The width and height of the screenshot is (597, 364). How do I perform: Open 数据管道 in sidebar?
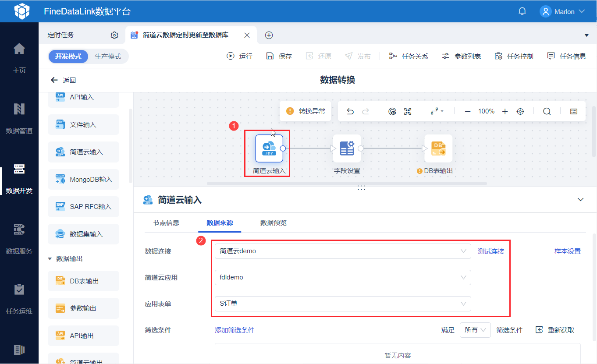(x=19, y=118)
